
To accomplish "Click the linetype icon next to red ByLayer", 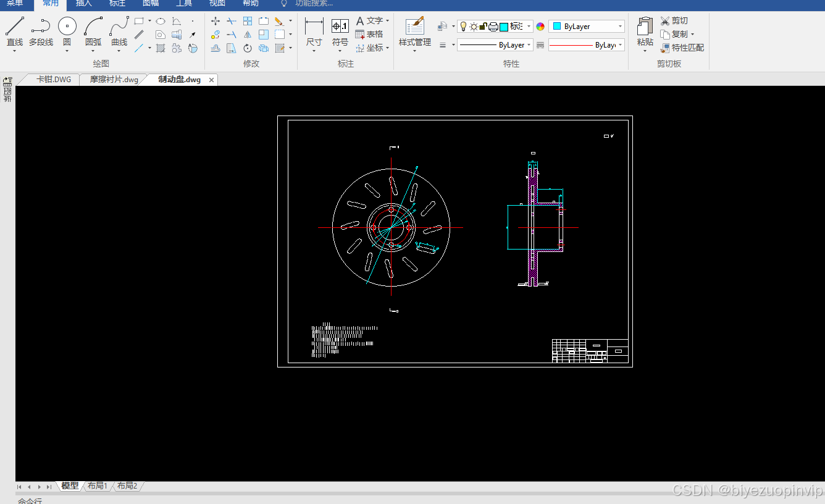I will (x=540, y=45).
